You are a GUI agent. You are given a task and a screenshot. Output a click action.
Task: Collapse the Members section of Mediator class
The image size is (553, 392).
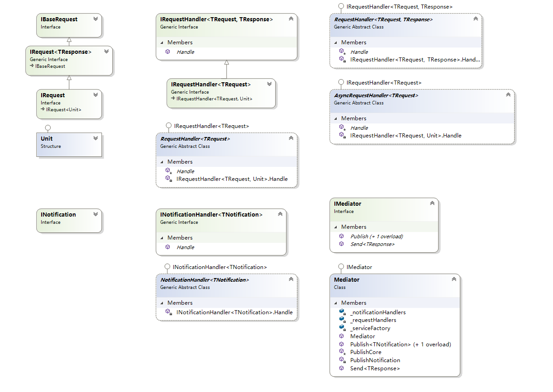[336, 303]
